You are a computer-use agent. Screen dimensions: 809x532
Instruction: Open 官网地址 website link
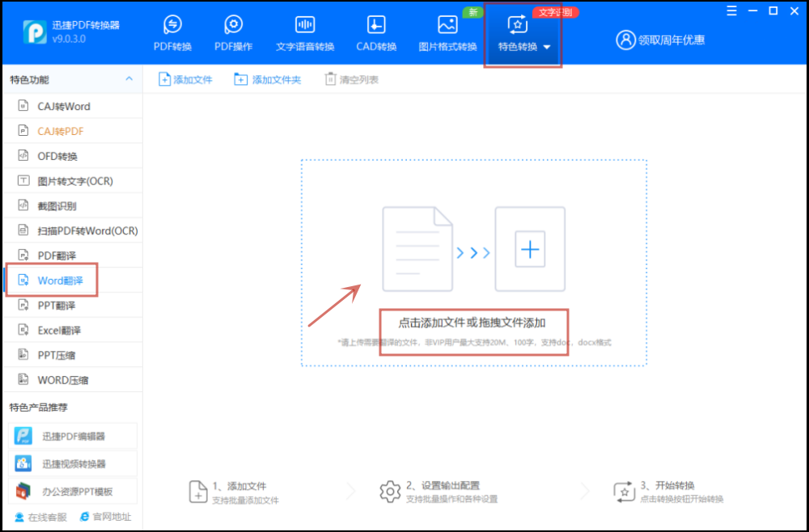coord(106,517)
